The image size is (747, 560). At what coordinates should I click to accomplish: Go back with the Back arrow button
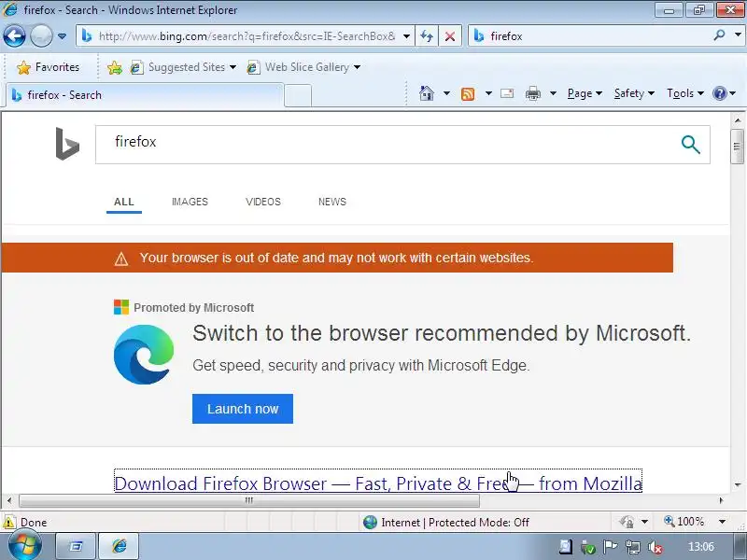14,36
